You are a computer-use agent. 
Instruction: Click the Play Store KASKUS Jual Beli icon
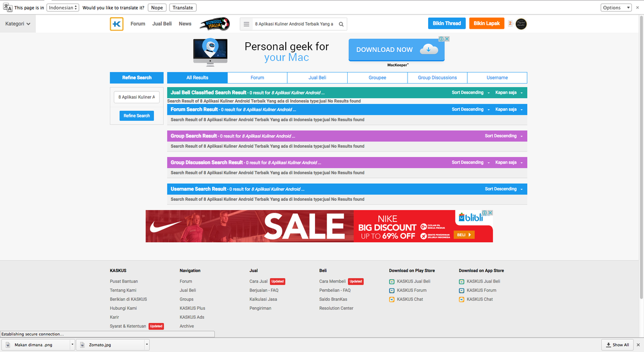[392, 281]
